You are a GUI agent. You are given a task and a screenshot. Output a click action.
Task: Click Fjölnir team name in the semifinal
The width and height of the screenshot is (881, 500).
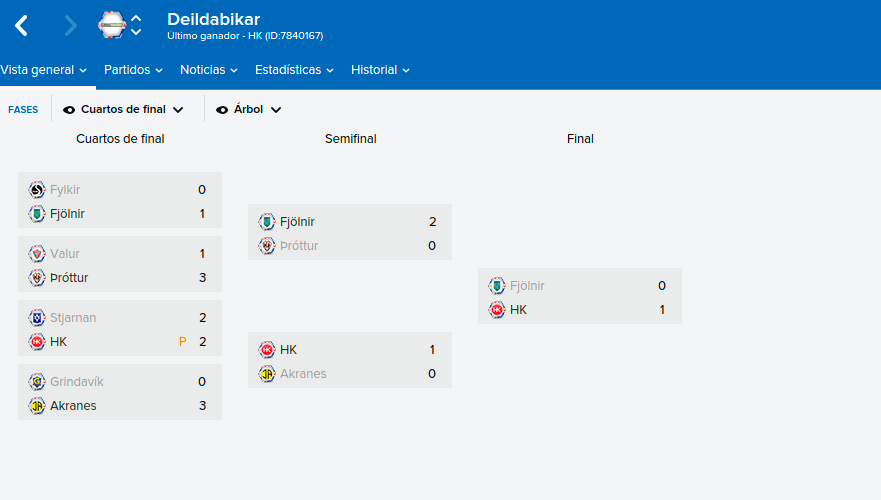tap(297, 222)
